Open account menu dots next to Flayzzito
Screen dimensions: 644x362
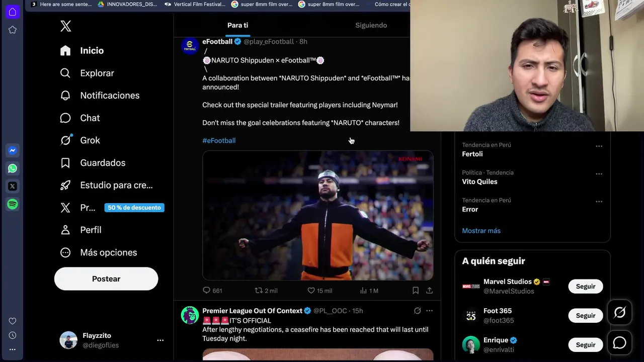pyautogui.click(x=160, y=340)
